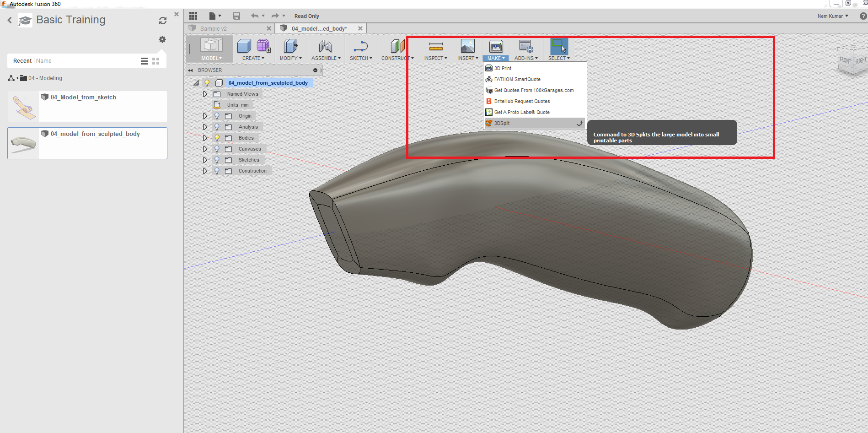This screenshot has height=433, width=868.
Task: Click the Create Box icon in toolbar
Action: (x=244, y=46)
